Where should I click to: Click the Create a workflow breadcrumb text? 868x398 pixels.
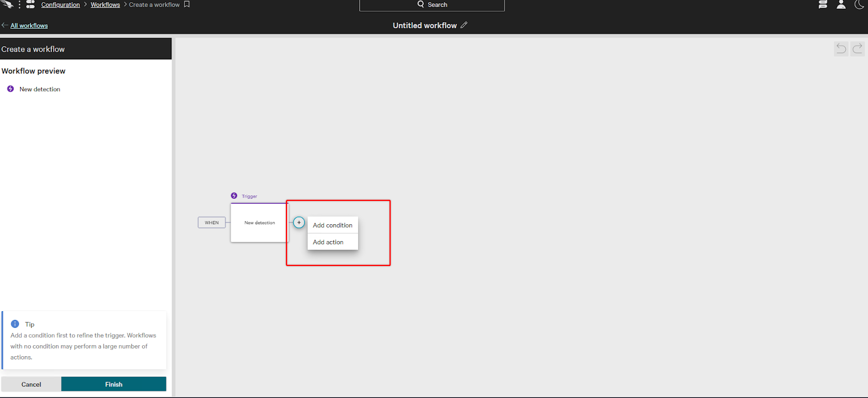[154, 4]
